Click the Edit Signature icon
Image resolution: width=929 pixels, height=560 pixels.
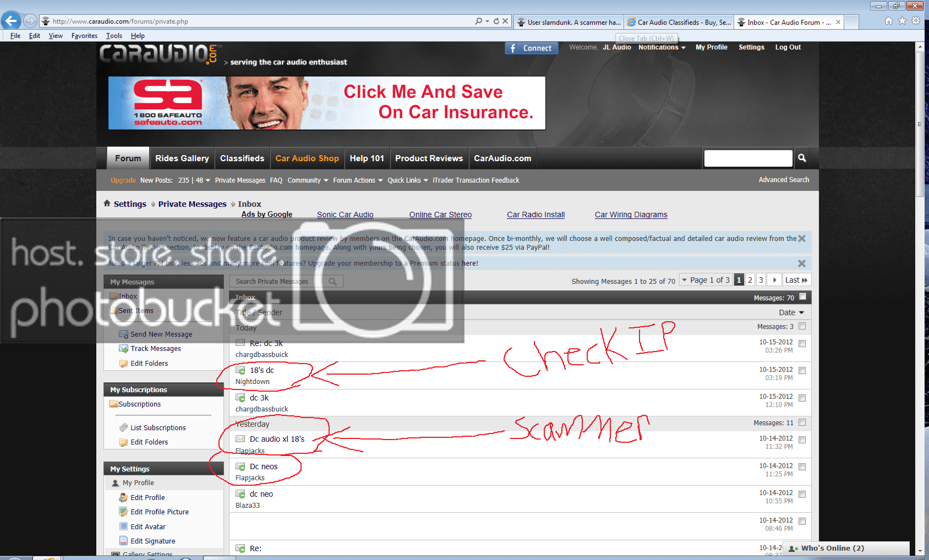coord(124,541)
